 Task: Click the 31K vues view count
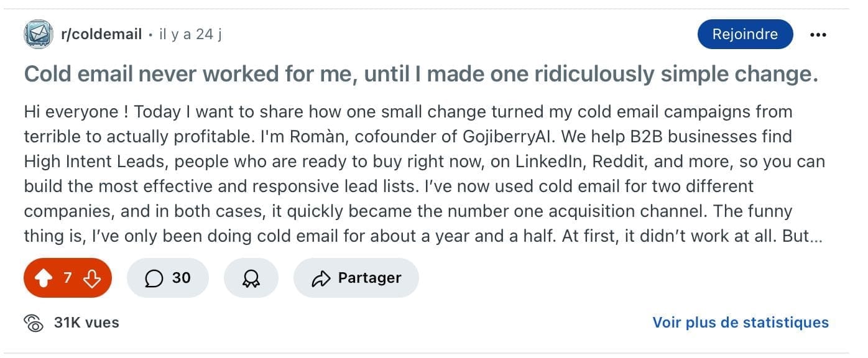point(86,323)
